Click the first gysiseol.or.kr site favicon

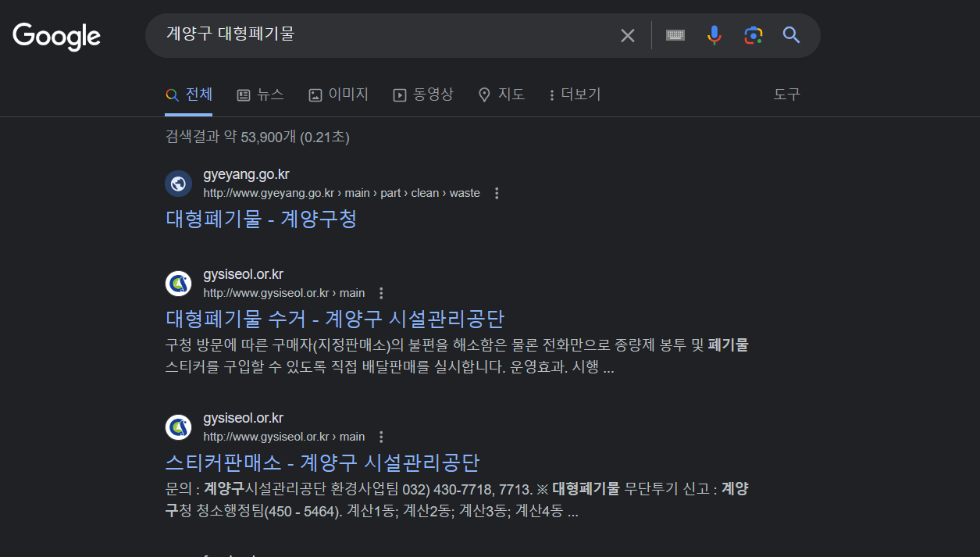[x=178, y=283]
